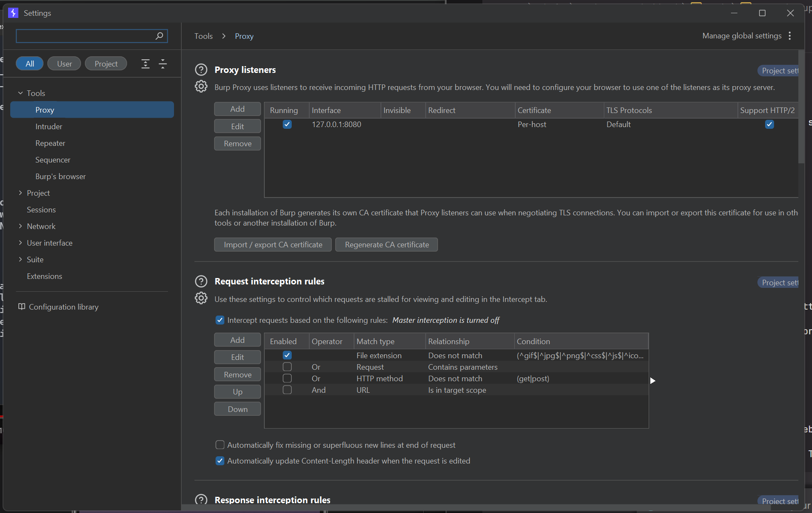The height and width of the screenshot is (513, 812).
Task: Click Remove in Proxy listeners
Action: click(x=238, y=144)
